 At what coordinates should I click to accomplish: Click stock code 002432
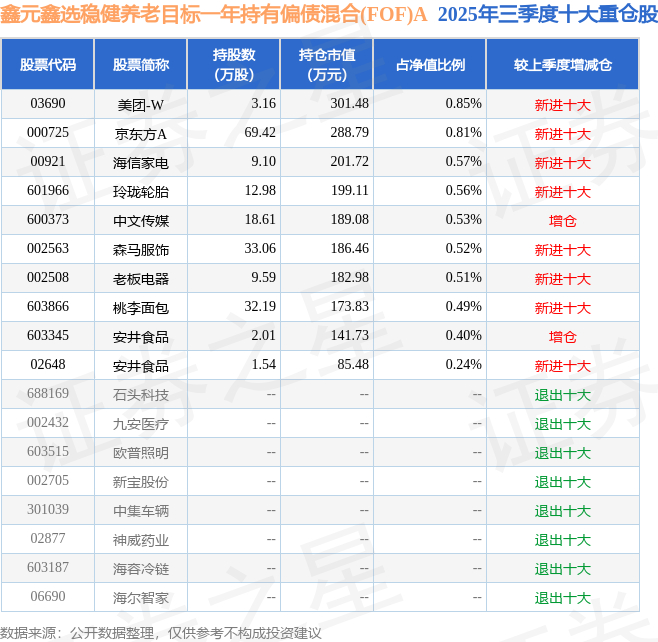tap(48, 422)
